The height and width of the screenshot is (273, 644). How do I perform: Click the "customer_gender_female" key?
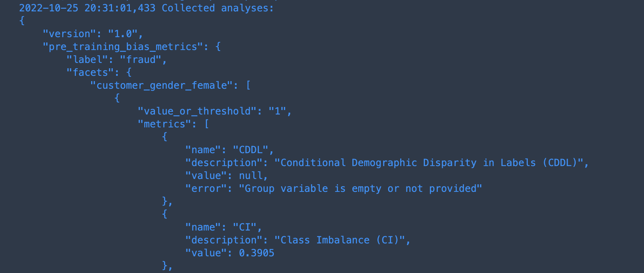click(161, 85)
